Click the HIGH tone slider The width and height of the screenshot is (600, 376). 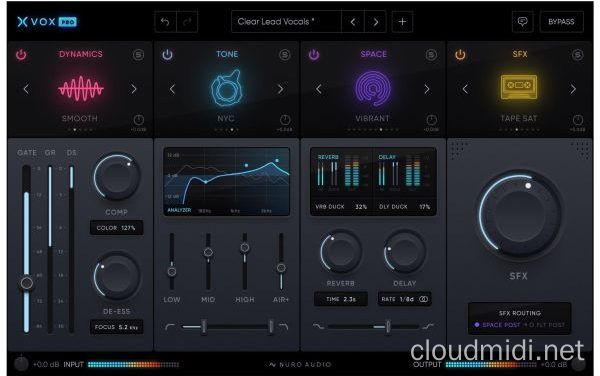point(245,262)
